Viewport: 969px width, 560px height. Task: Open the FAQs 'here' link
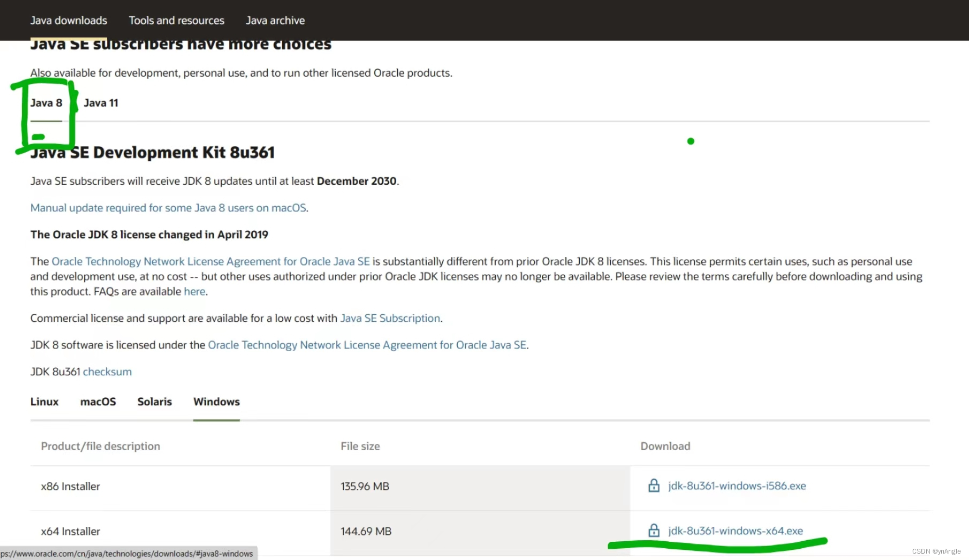pyautogui.click(x=194, y=291)
